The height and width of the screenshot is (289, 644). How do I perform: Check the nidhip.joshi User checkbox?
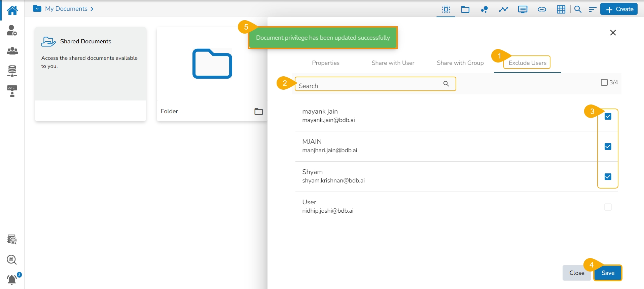click(x=608, y=207)
